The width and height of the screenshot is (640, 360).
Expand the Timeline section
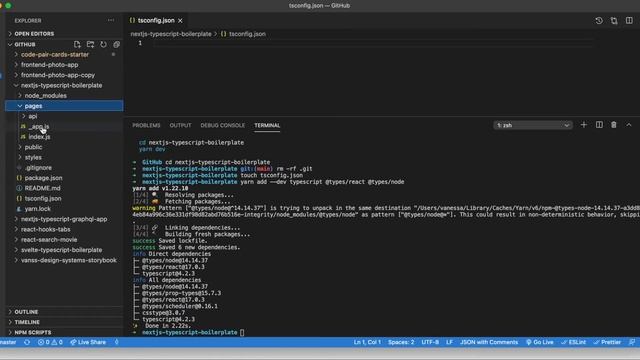coord(27,322)
